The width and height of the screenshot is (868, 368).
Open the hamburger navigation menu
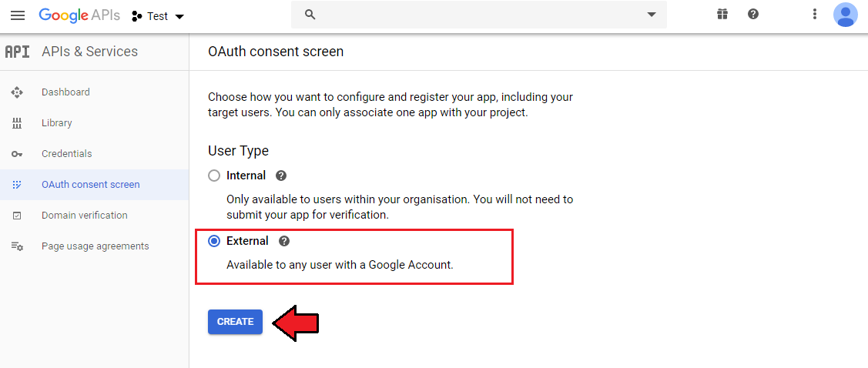click(18, 15)
